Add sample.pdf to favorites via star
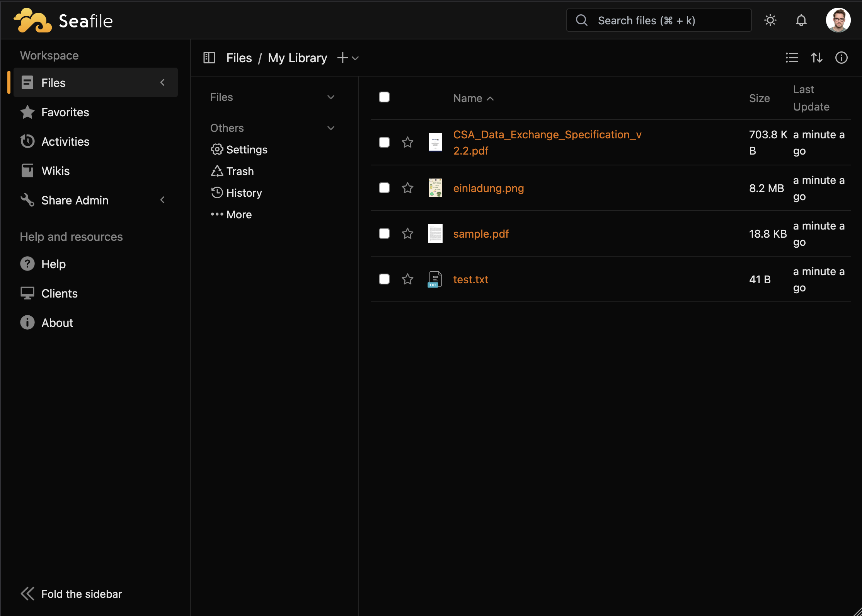The width and height of the screenshot is (862, 616). coord(407,233)
